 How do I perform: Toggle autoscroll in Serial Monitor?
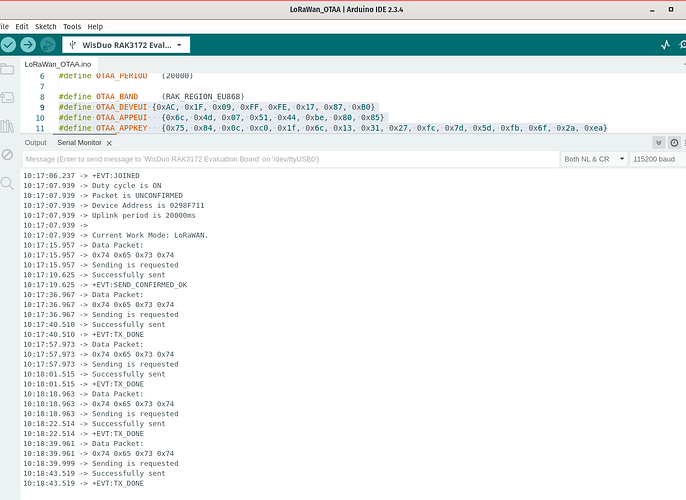click(x=659, y=143)
